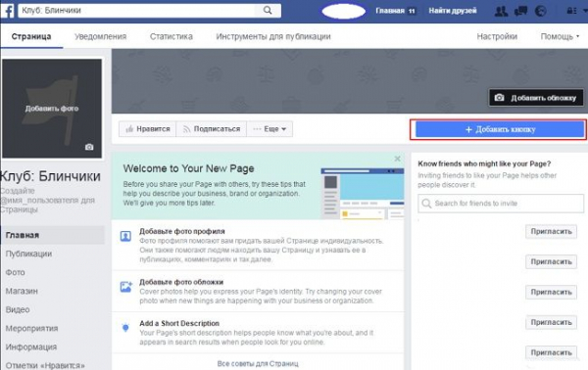Select Видео in left sidebar
The image size is (588, 370).
click(18, 309)
